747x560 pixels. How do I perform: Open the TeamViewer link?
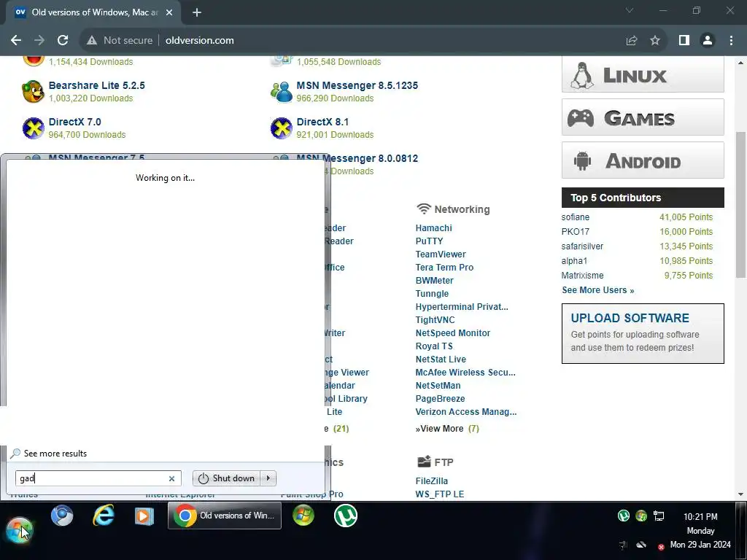click(x=441, y=254)
